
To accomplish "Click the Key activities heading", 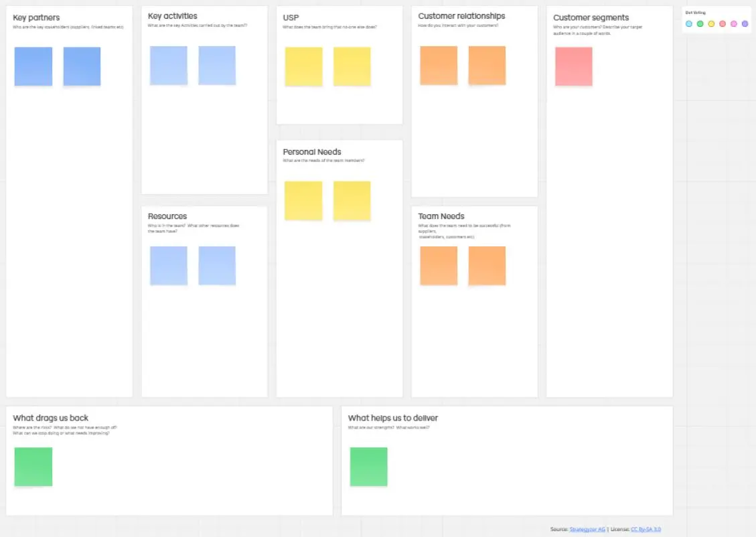I will click(173, 16).
